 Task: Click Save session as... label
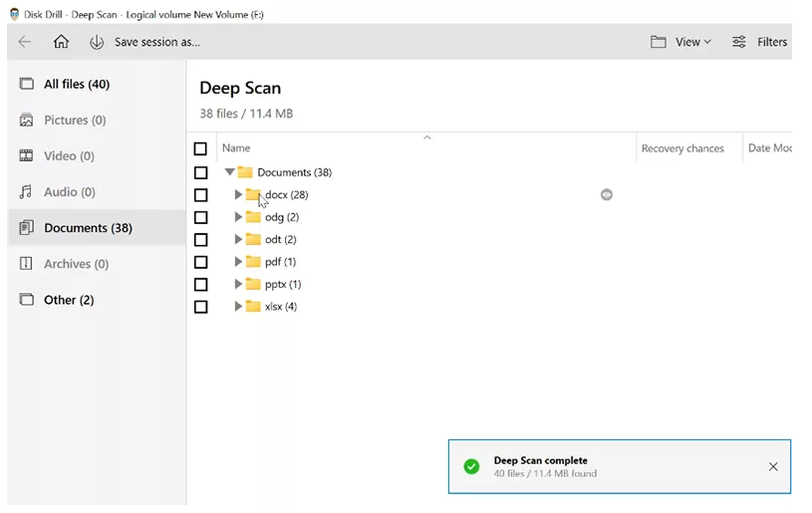click(156, 42)
